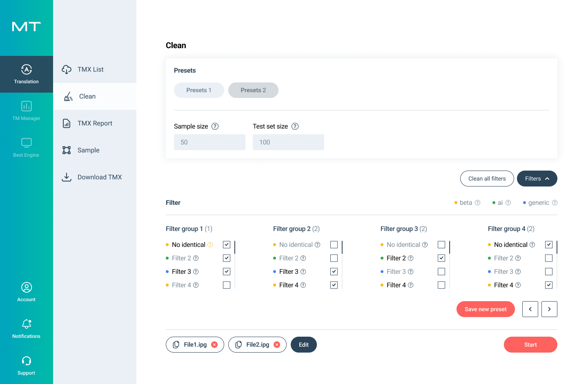Viewport: 588px width, 384px height.
Task: Click the Sample size input field
Action: click(x=209, y=142)
